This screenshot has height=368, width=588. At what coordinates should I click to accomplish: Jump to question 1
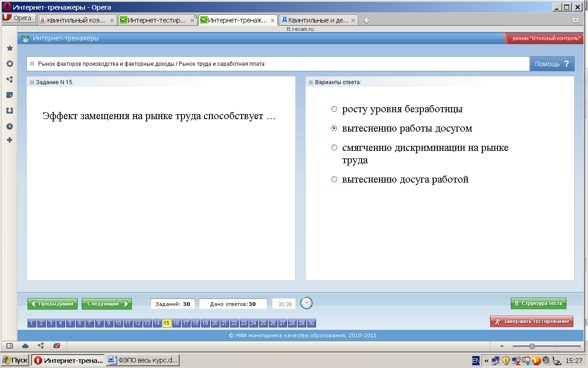click(31, 323)
